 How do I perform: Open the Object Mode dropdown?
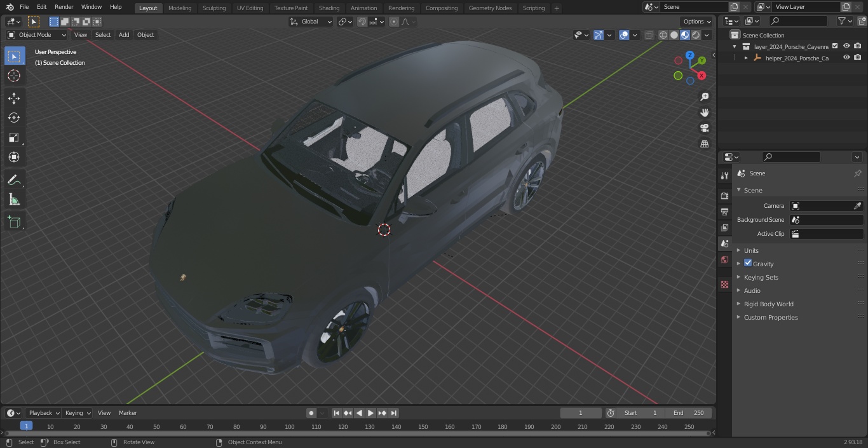(x=36, y=35)
